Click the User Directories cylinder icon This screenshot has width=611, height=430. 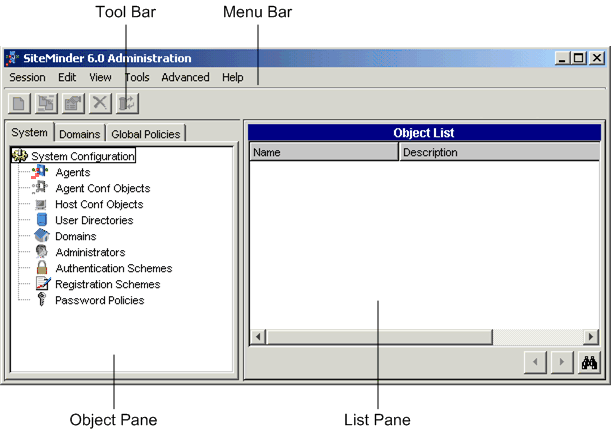coord(42,220)
